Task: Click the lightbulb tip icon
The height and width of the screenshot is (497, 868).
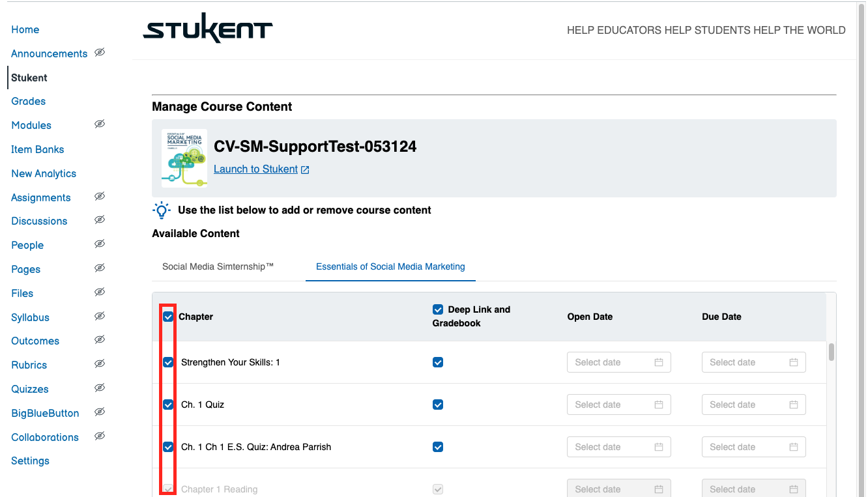Action: (x=161, y=210)
